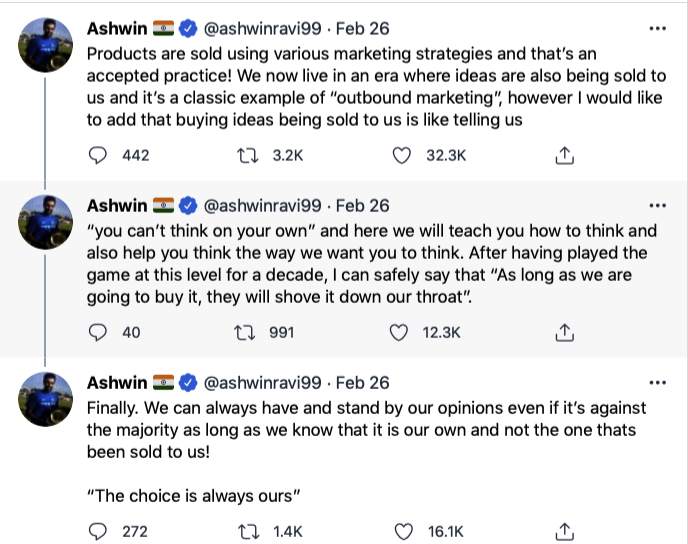Share the second tweet in the thread
The width and height of the screenshot is (688, 544).
[x=564, y=332]
